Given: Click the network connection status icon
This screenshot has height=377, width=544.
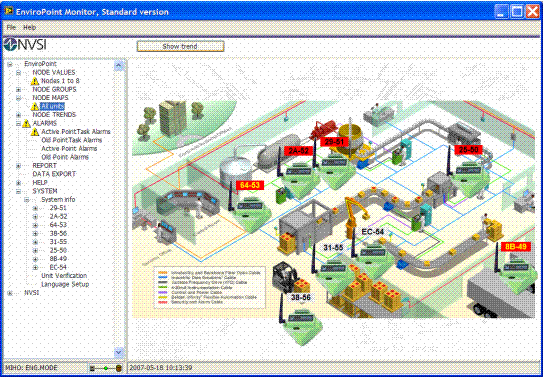Looking at the screenshot, I should (105, 368).
